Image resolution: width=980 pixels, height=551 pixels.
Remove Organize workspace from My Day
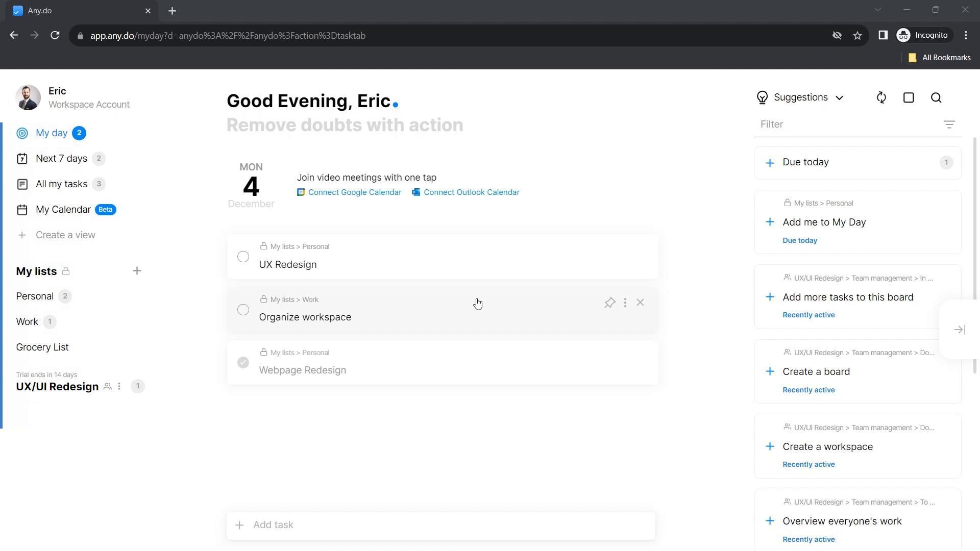point(640,303)
